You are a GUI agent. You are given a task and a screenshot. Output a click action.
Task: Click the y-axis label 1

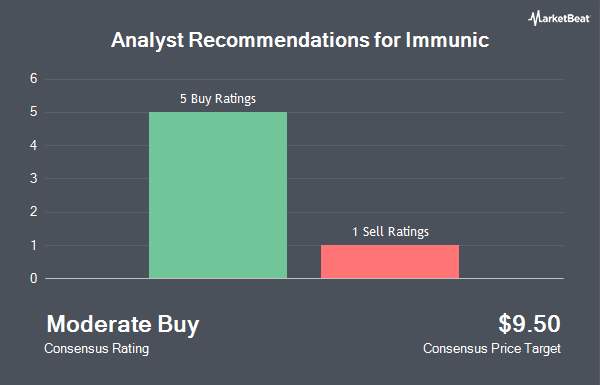34,245
